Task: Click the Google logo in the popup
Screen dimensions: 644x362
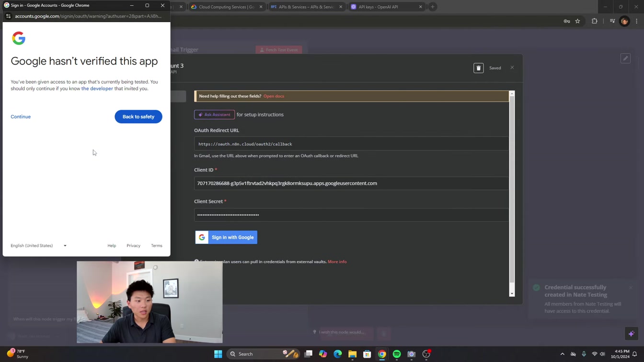Action: (x=19, y=38)
